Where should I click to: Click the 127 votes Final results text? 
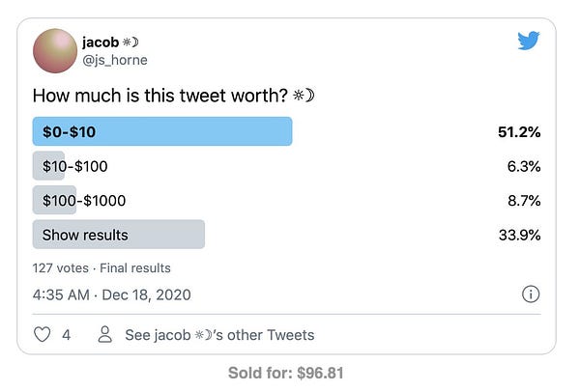pyautogui.click(x=101, y=267)
